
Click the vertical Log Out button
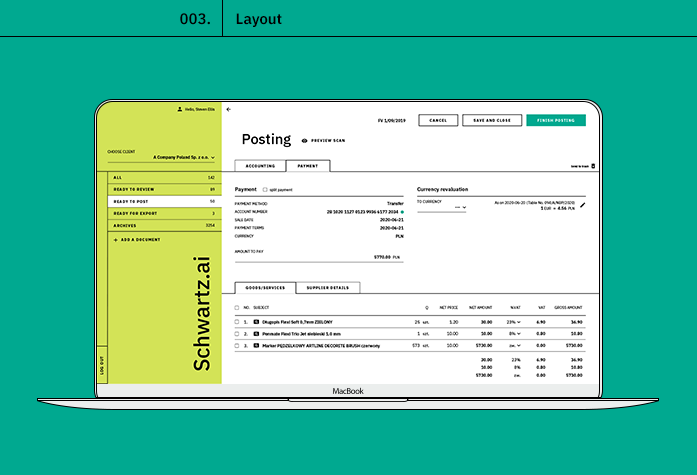tap(102, 365)
